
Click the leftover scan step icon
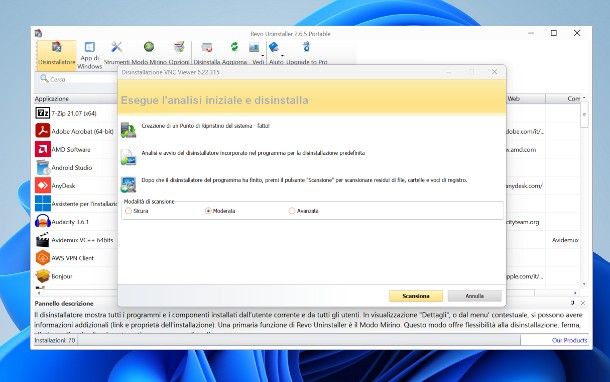click(x=128, y=184)
